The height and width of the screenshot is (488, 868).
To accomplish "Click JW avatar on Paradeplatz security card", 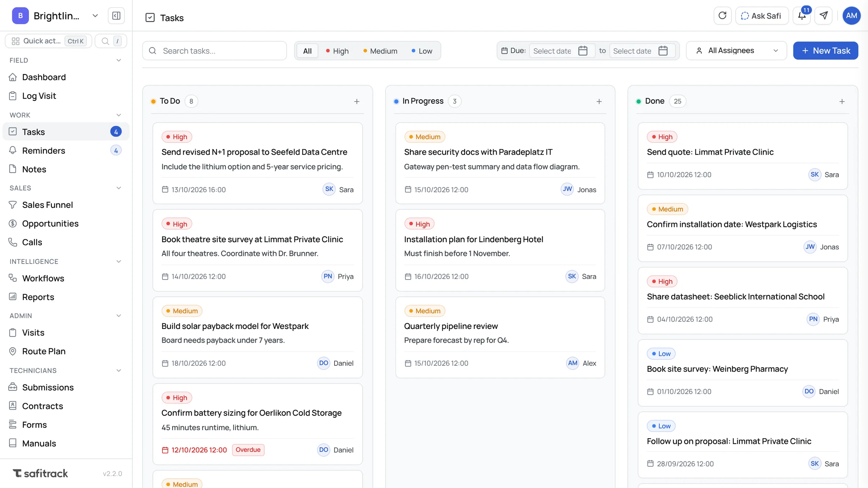I will (x=567, y=189).
